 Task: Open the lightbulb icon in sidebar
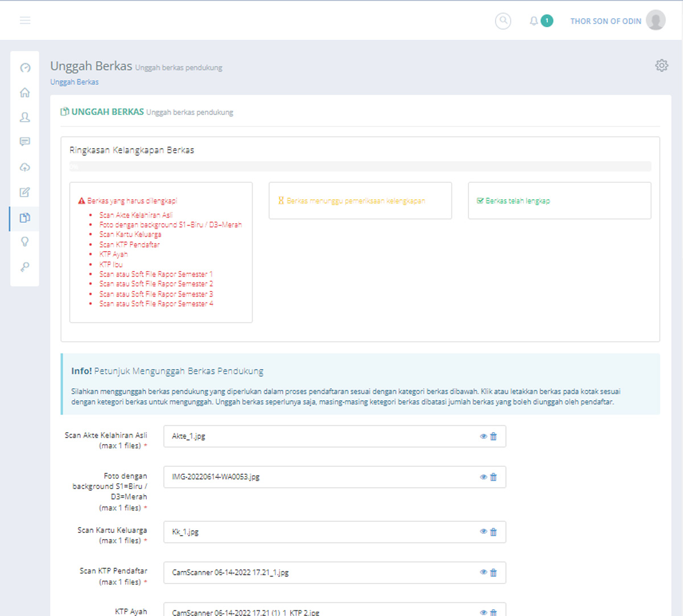(x=25, y=242)
